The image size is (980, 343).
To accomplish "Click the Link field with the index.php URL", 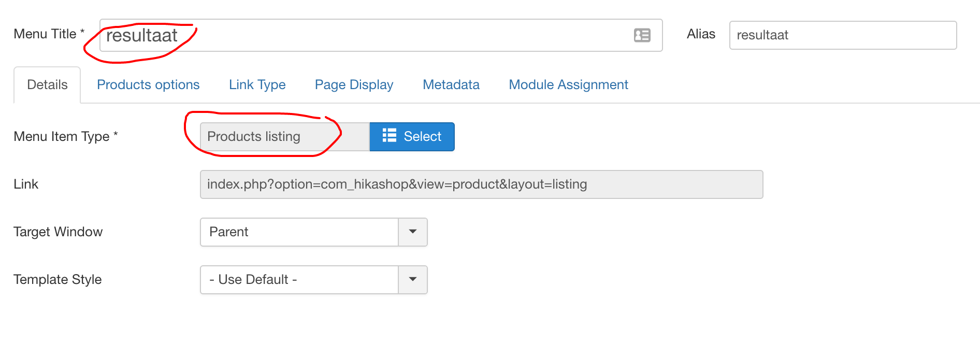I will click(x=481, y=184).
